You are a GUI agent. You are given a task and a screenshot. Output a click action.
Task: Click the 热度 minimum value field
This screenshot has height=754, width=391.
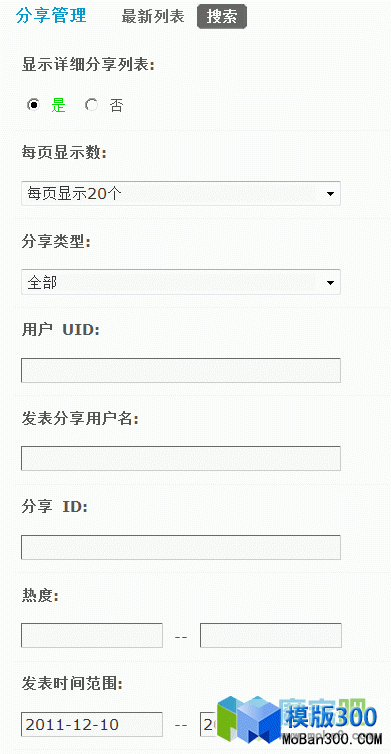(92, 635)
